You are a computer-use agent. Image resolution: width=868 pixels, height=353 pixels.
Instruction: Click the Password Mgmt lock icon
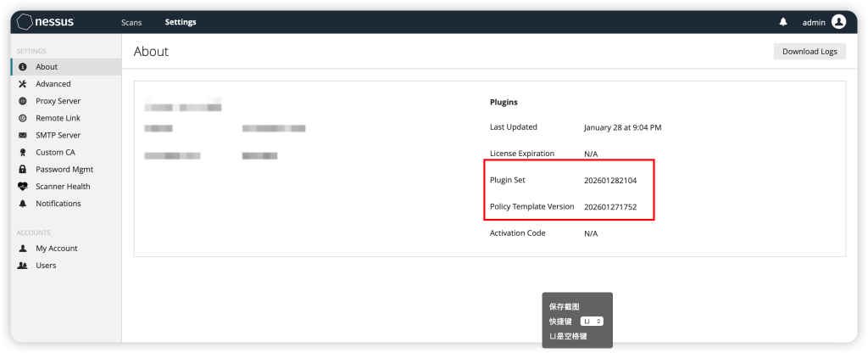23,170
